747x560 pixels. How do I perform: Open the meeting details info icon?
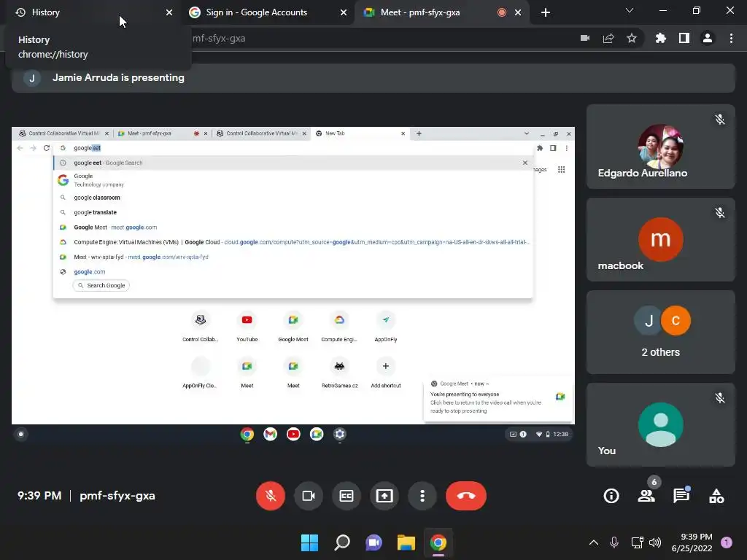[x=611, y=496]
